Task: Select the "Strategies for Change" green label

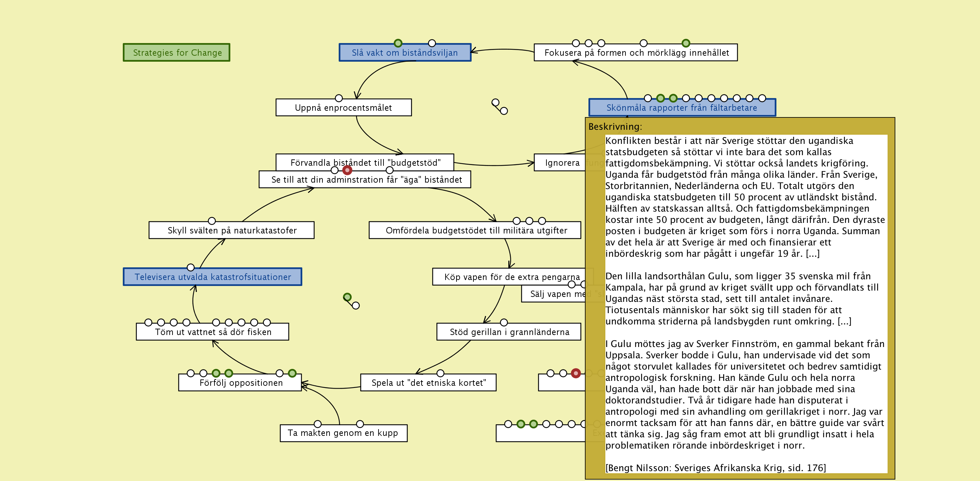Action: point(177,53)
